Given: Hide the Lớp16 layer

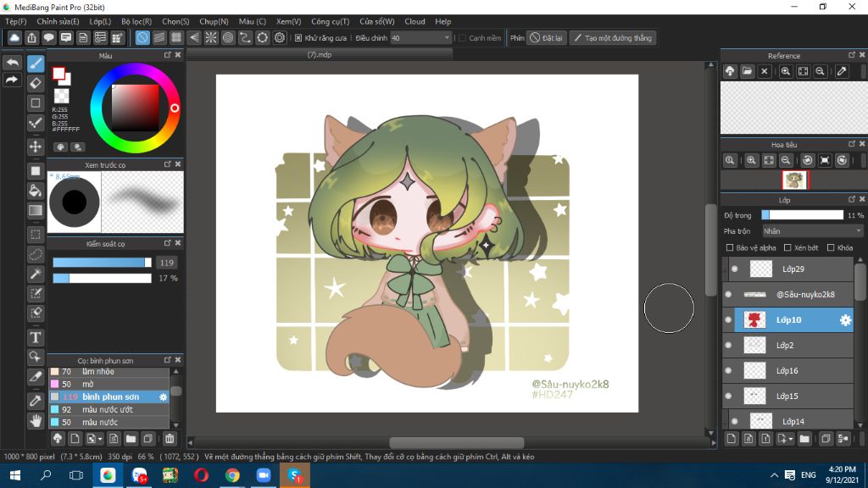Looking at the screenshot, I should coord(728,371).
